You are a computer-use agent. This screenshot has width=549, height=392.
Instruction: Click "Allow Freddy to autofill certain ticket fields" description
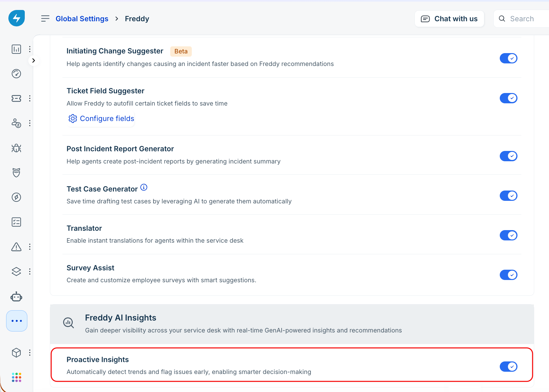click(x=147, y=103)
